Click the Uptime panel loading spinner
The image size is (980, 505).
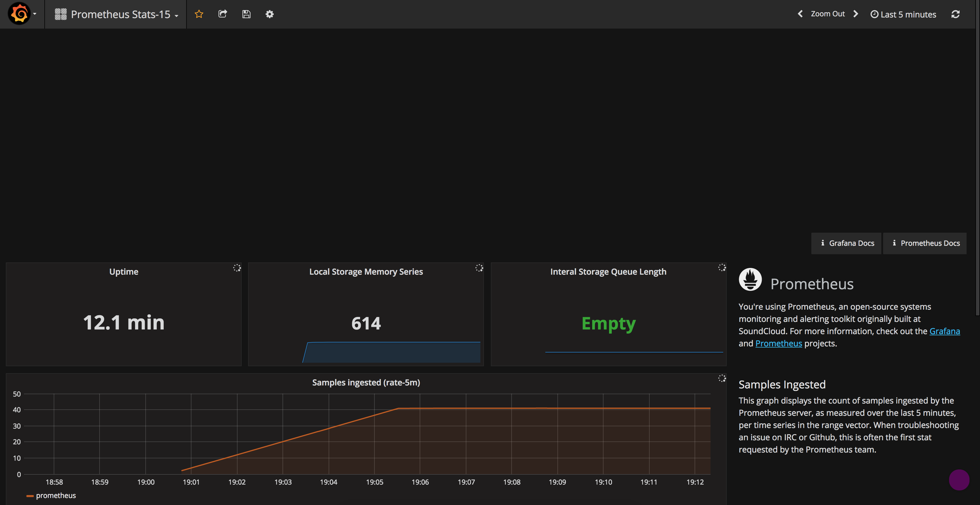[x=237, y=268]
